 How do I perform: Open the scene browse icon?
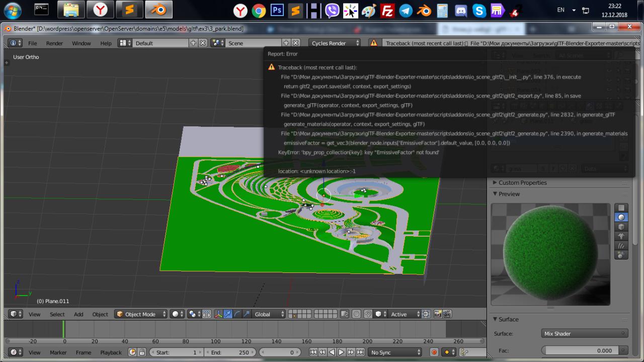[x=218, y=43]
